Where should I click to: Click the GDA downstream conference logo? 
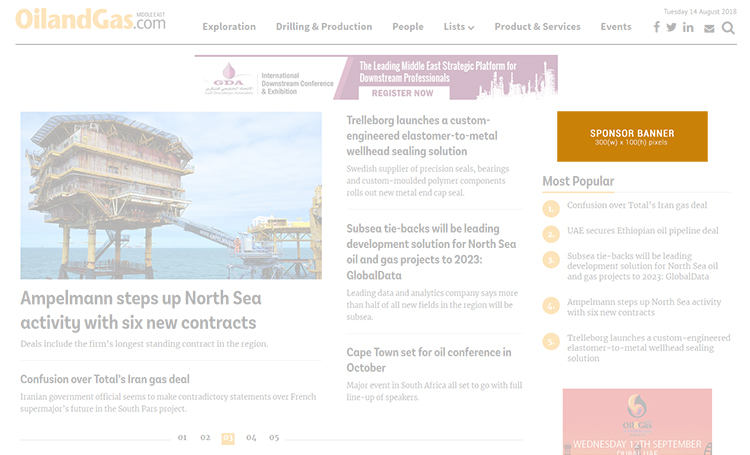[229, 78]
